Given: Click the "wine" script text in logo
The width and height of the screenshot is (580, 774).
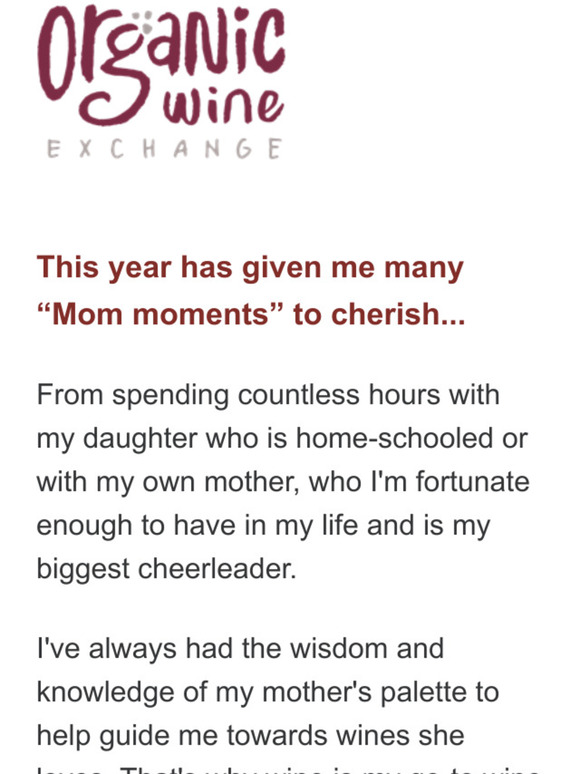Looking at the screenshot, I should [224, 106].
